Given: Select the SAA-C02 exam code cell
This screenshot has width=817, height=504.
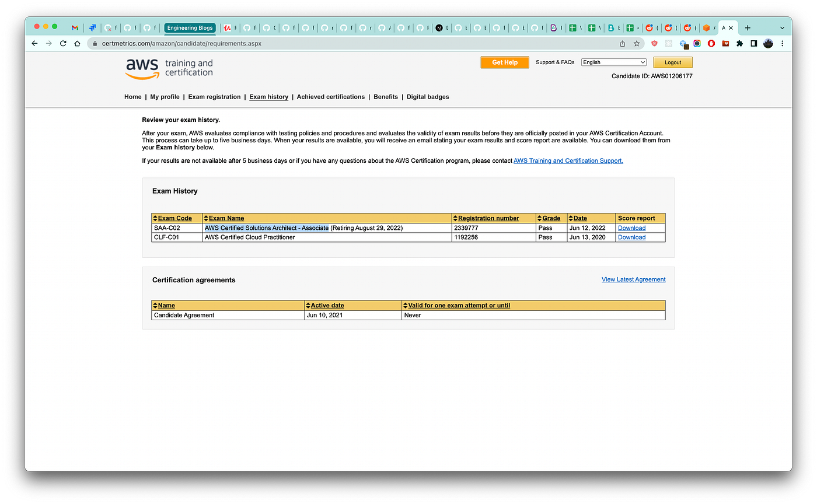Looking at the screenshot, I should 177,228.
